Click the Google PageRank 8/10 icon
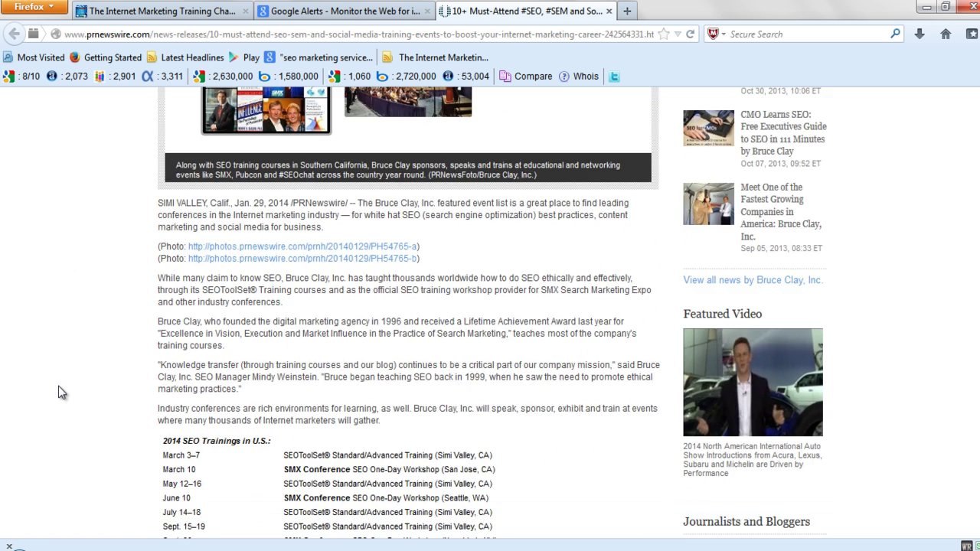The image size is (980, 551). 8,77
